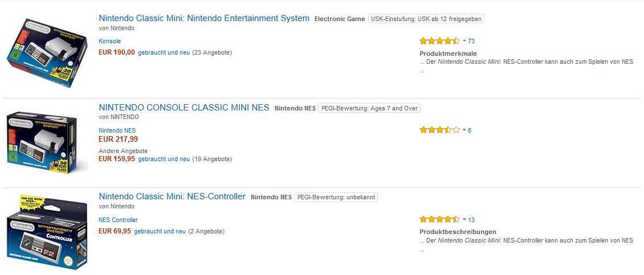View 6 customer reviews count link
The height and width of the screenshot is (275, 644).
click(x=470, y=130)
